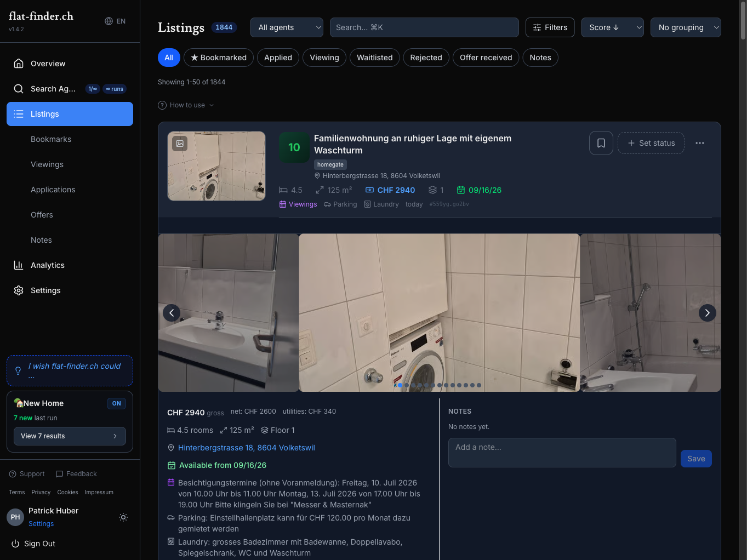Click the Viewings tag on listing

click(x=298, y=204)
